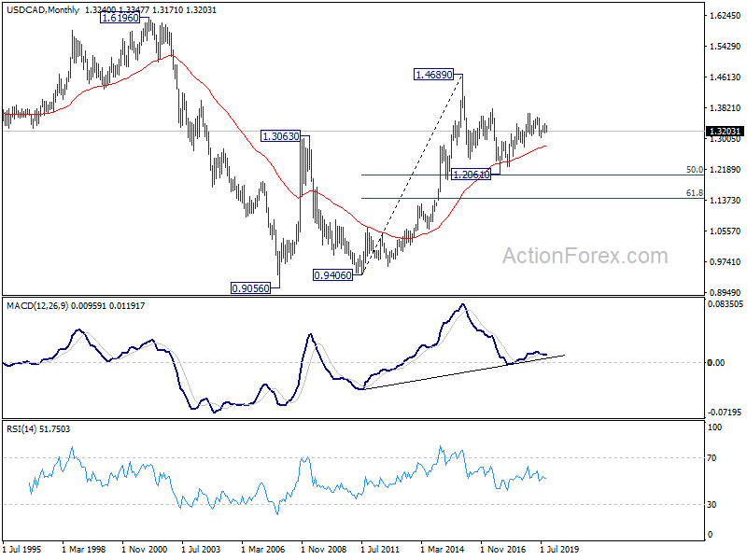
Task: Click the 1.21890 price axis value
Action: (x=726, y=170)
